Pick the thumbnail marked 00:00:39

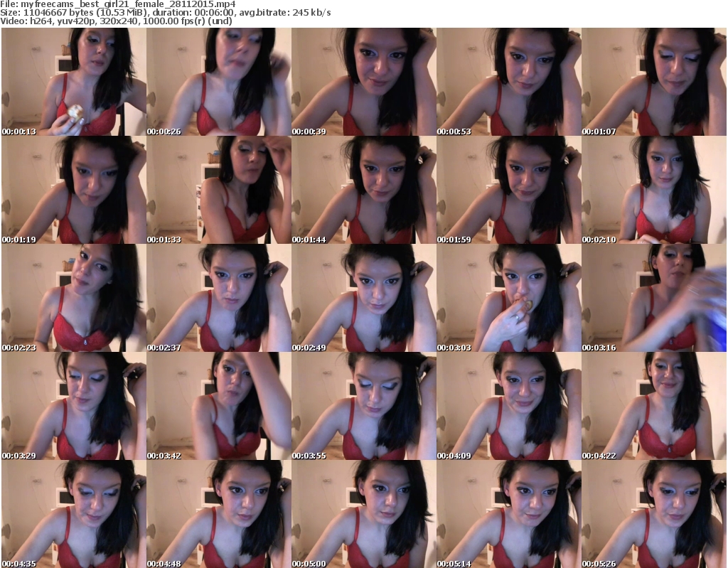[x=363, y=82]
